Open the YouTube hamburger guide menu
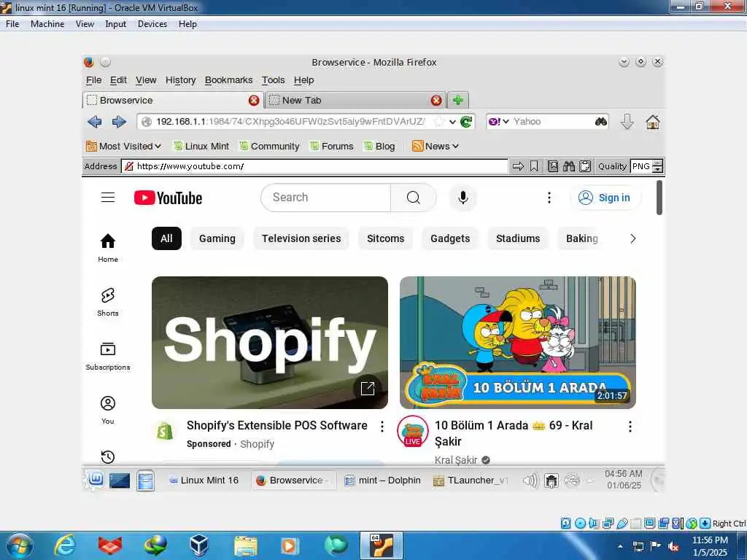The image size is (747, 560). tap(108, 197)
